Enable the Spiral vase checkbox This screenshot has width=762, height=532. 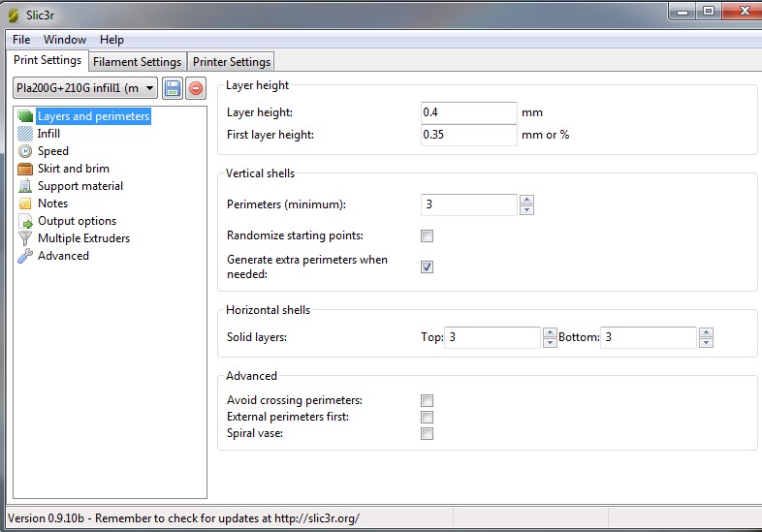coord(427,433)
